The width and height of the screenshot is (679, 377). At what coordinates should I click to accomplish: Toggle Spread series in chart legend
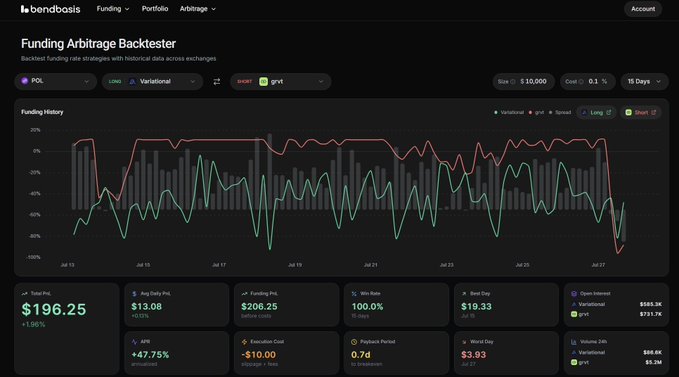(x=560, y=113)
